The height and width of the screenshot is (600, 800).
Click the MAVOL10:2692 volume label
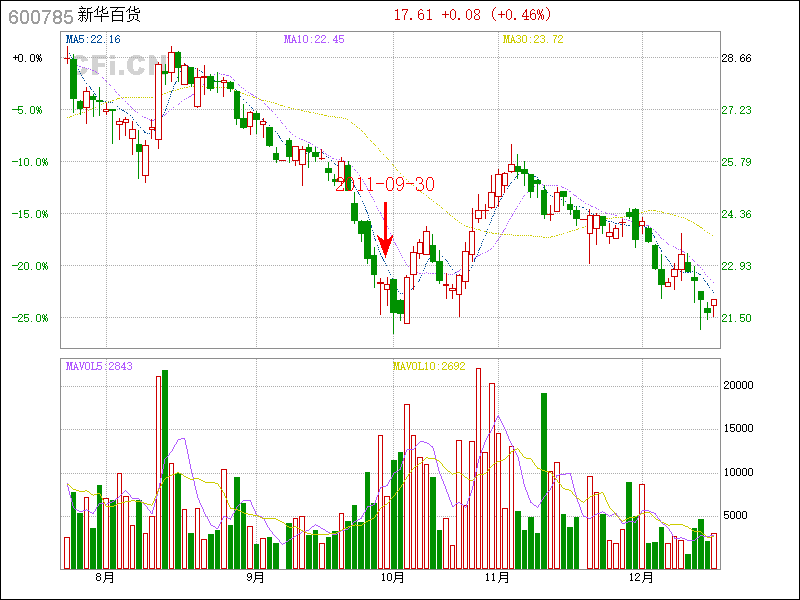(429, 366)
